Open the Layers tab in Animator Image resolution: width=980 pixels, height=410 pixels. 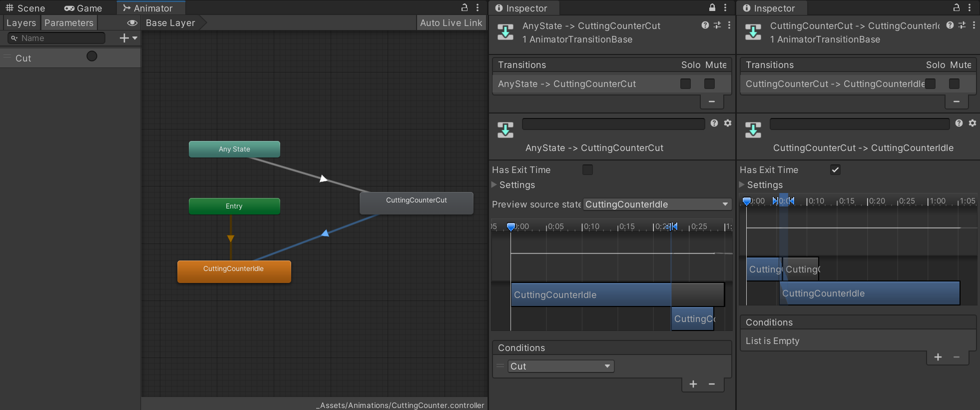pyautogui.click(x=21, y=23)
